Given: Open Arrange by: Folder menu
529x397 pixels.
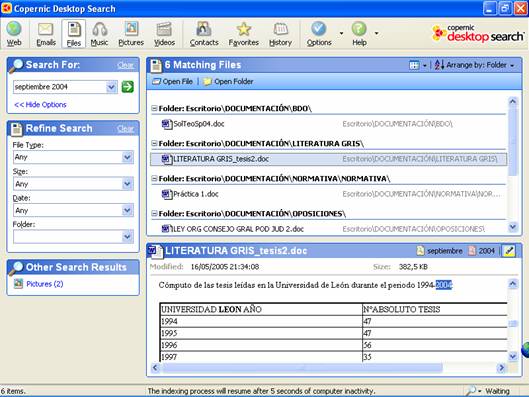Looking at the screenshot, I should (x=480, y=65).
